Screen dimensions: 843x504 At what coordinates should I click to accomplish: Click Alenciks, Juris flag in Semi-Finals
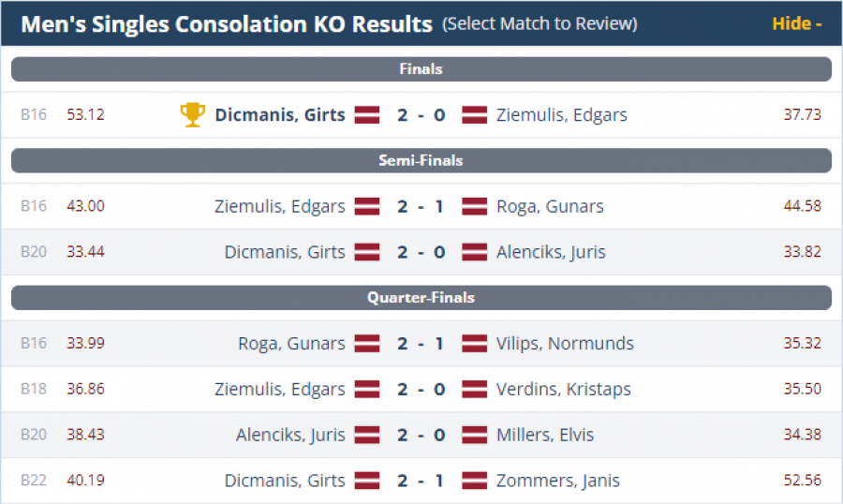click(x=475, y=252)
